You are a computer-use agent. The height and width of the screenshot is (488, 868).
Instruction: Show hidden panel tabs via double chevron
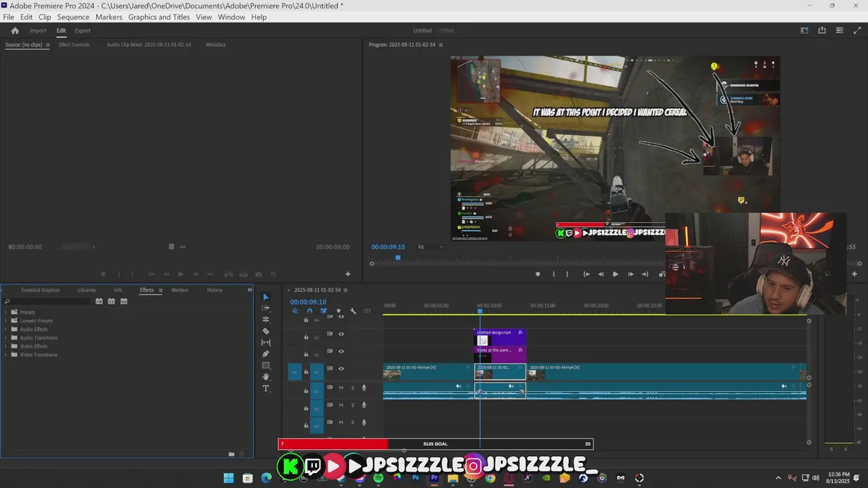249,290
